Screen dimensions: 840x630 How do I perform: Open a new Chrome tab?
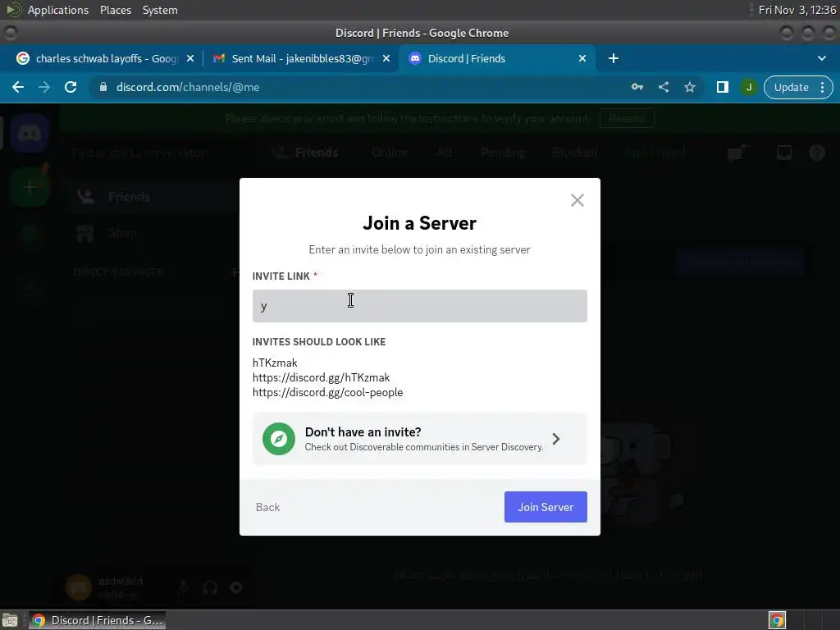pyautogui.click(x=614, y=58)
